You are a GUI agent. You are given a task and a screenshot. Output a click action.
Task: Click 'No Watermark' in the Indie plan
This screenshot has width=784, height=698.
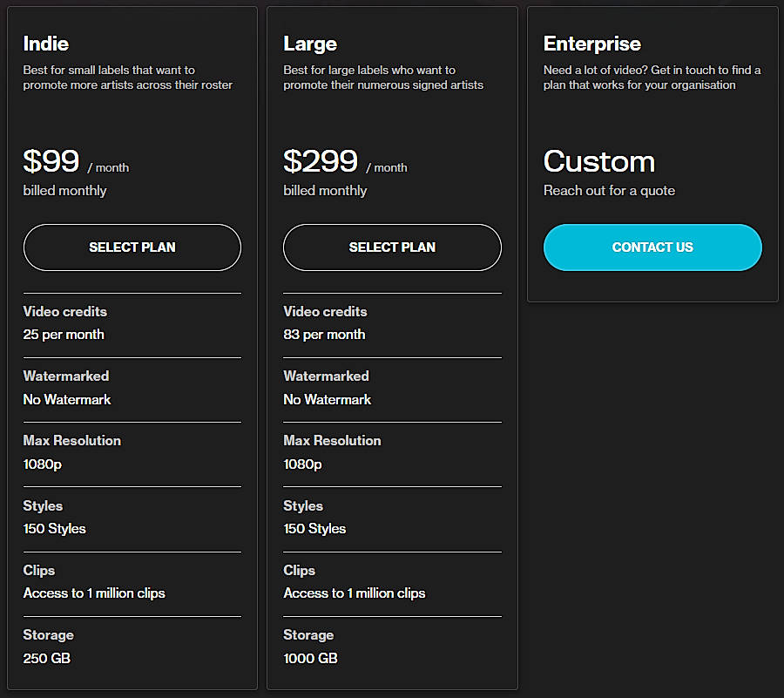coord(67,399)
